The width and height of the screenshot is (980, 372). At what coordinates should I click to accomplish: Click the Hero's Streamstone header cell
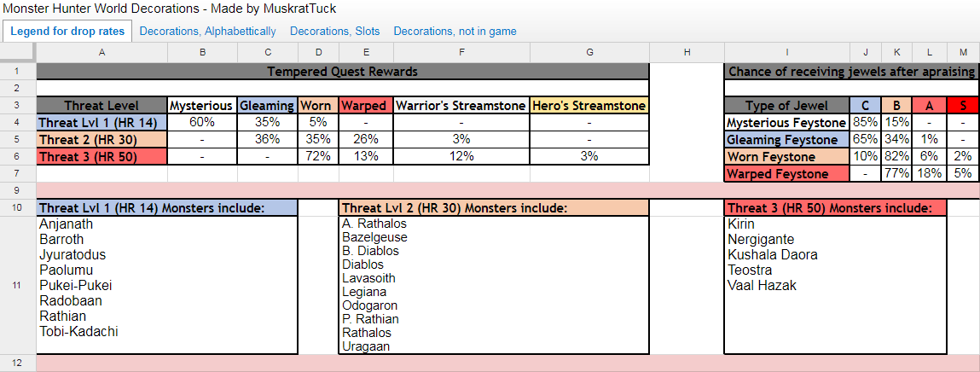click(589, 106)
